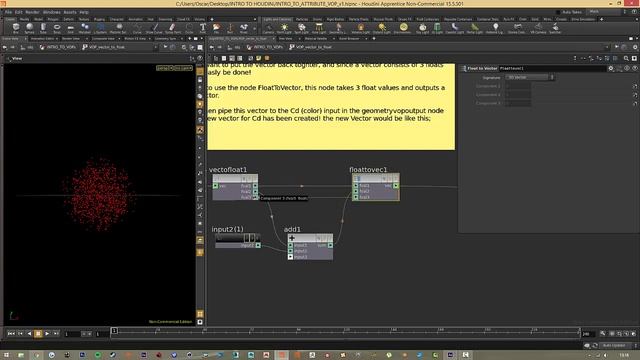The width and height of the screenshot is (640, 360).
Task: Select the Circle shelf tool
Action: point(189,28)
